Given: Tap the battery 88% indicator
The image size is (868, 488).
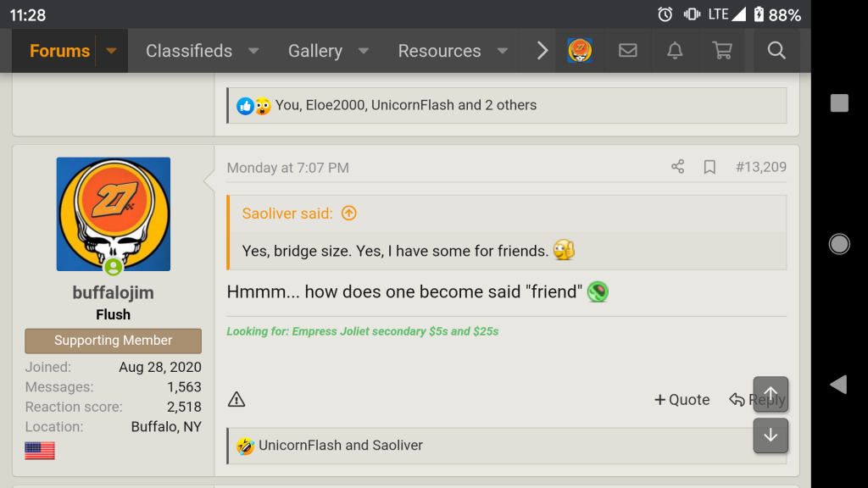Looking at the screenshot, I should tap(777, 15).
